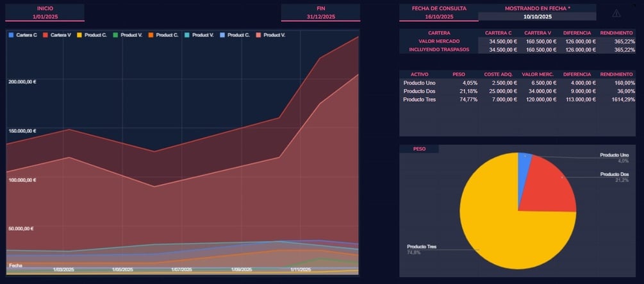This screenshot has width=644, height=284.
Task: Click 126.000,00 € in Valor Mercado row
Action: [579, 41]
